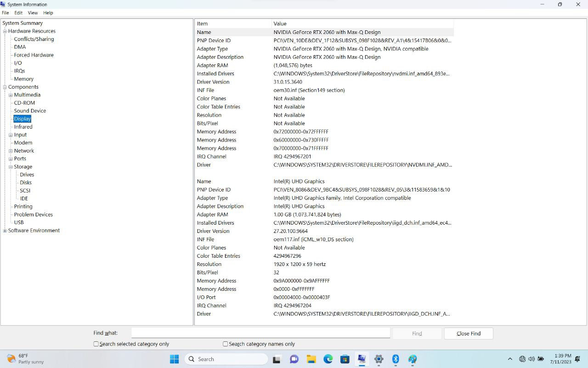The width and height of the screenshot is (588, 368).
Task: Collapse the Components tree node
Action: (x=5, y=87)
